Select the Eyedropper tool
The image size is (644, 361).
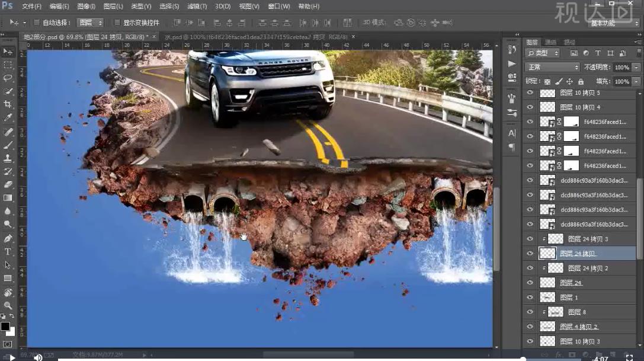(x=8, y=117)
